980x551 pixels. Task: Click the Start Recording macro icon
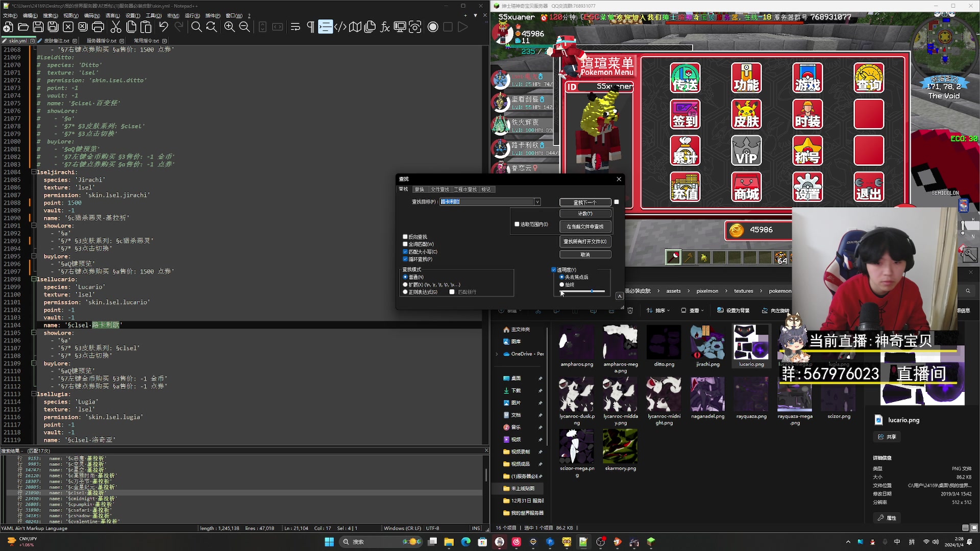click(433, 27)
